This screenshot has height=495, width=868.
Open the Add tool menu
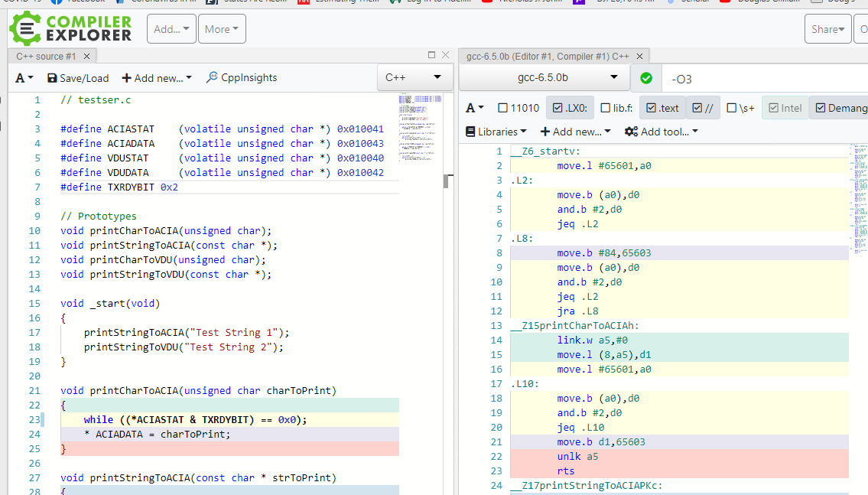[x=661, y=132]
